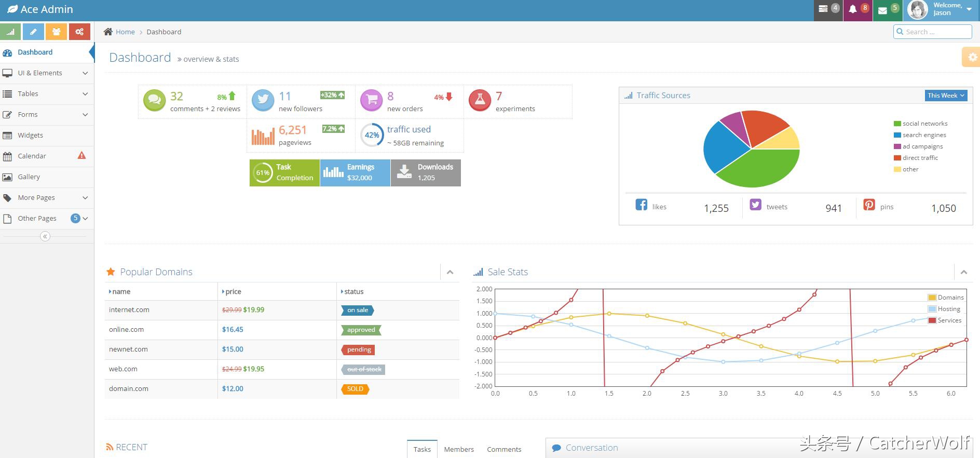Expand Tables sidebar menu
Image resolution: width=980 pixels, height=458 pixels.
coord(47,94)
